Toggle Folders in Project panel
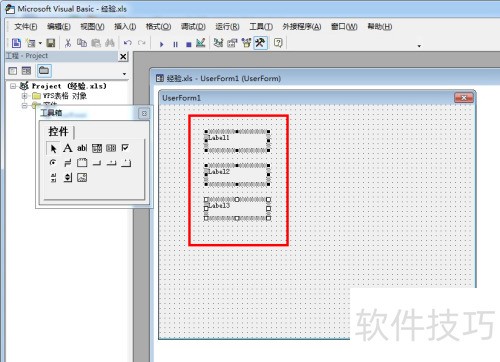The image size is (500, 362). (x=44, y=71)
